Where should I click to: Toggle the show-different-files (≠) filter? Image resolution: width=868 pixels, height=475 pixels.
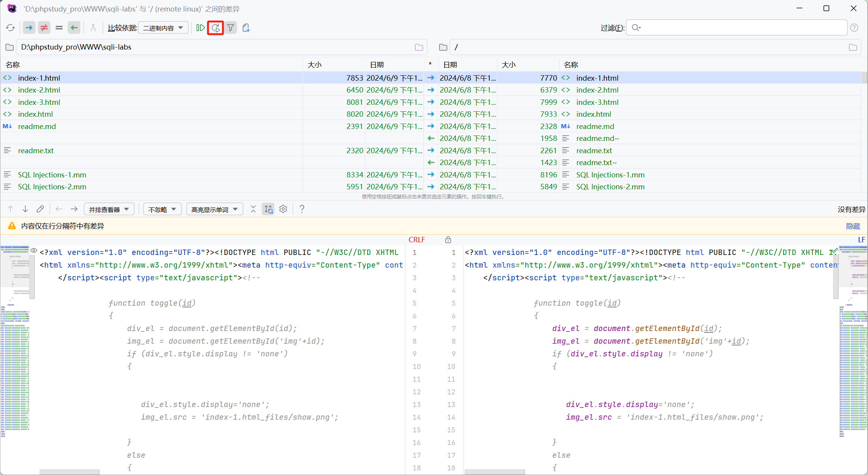point(44,28)
